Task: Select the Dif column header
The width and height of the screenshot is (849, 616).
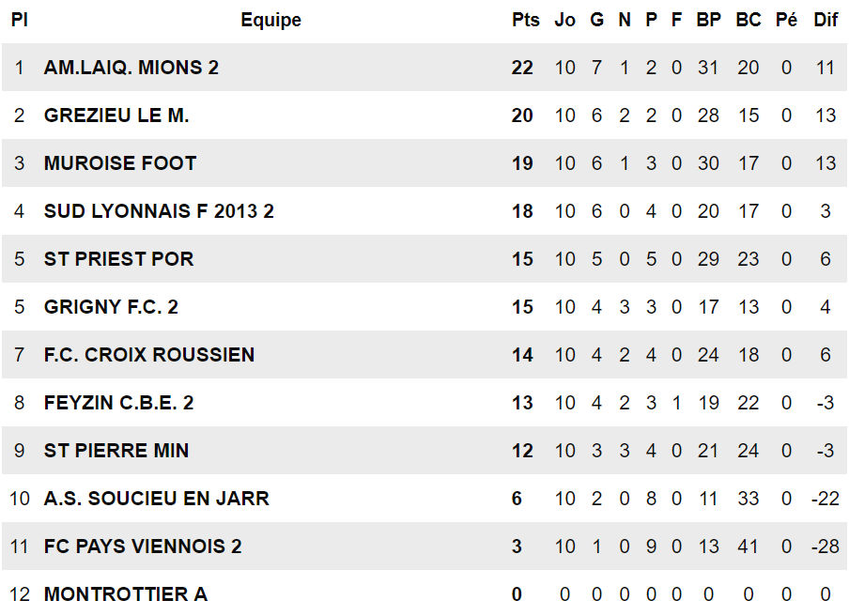Action: coord(826,20)
